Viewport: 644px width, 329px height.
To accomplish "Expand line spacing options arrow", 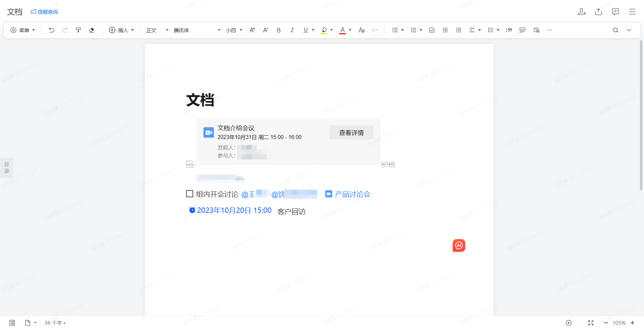I will coord(498,30).
